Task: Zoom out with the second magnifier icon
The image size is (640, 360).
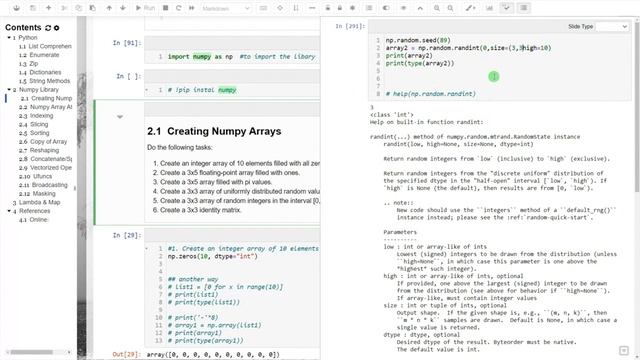Action: click(450, 8)
